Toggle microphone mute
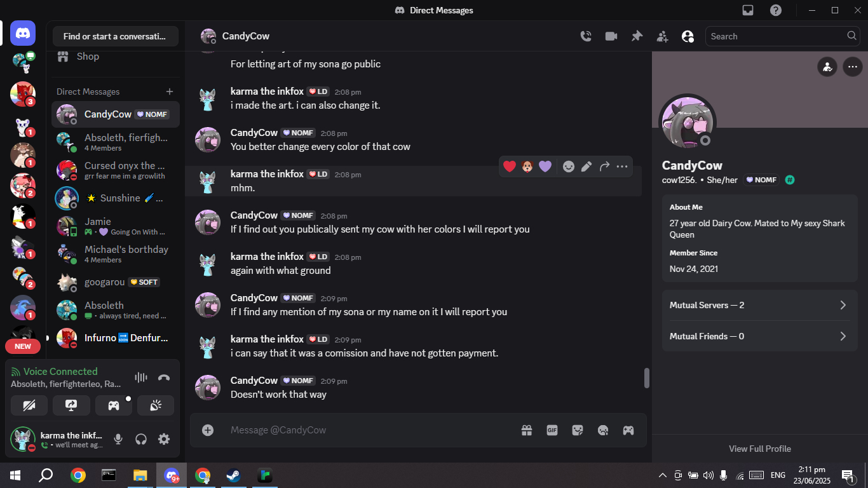 click(118, 439)
